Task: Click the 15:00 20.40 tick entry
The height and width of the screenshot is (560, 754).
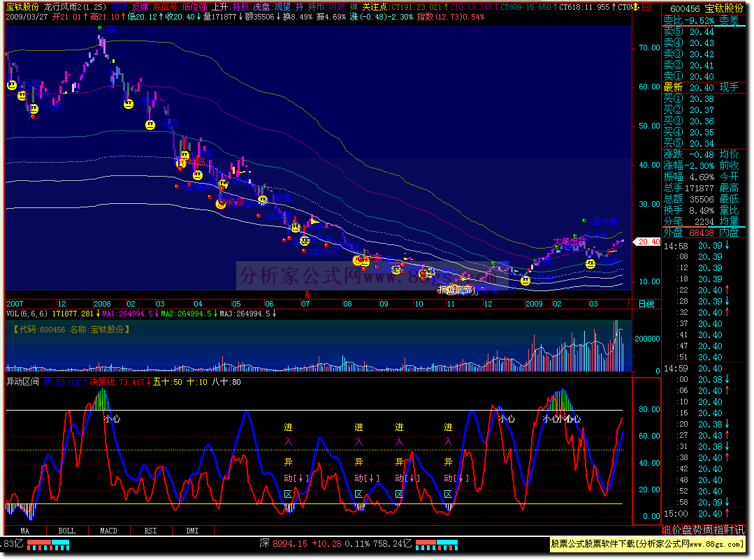Action: pyautogui.click(x=697, y=513)
